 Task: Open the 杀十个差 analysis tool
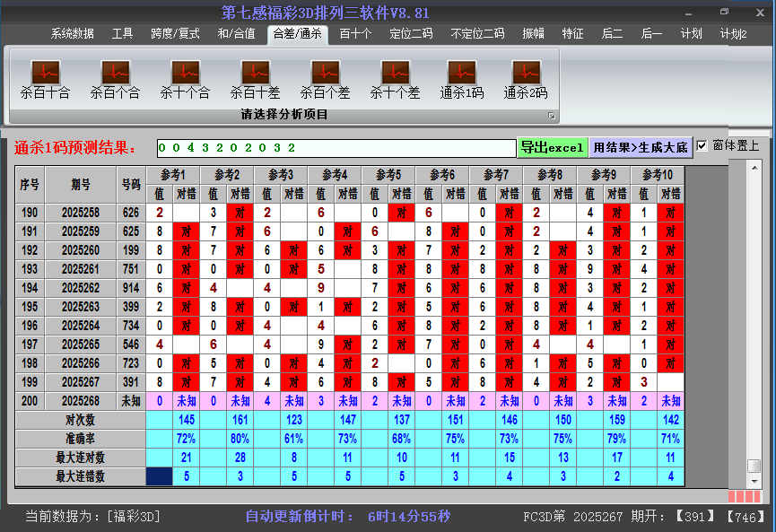pos(395,77)
